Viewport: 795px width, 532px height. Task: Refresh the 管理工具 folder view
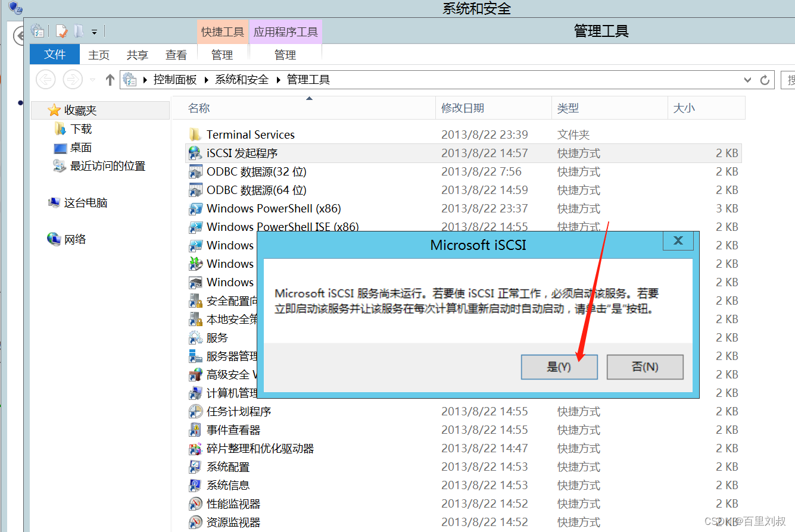click(x=765, y=80)
